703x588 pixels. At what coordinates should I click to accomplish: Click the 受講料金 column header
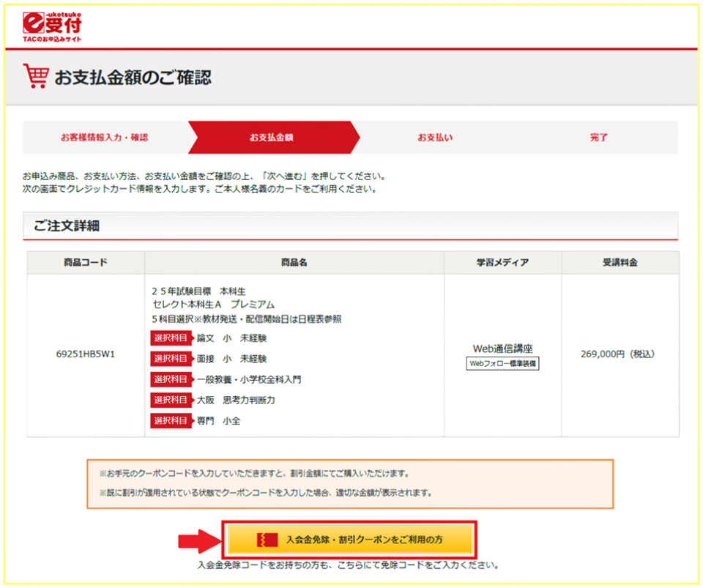620,263
